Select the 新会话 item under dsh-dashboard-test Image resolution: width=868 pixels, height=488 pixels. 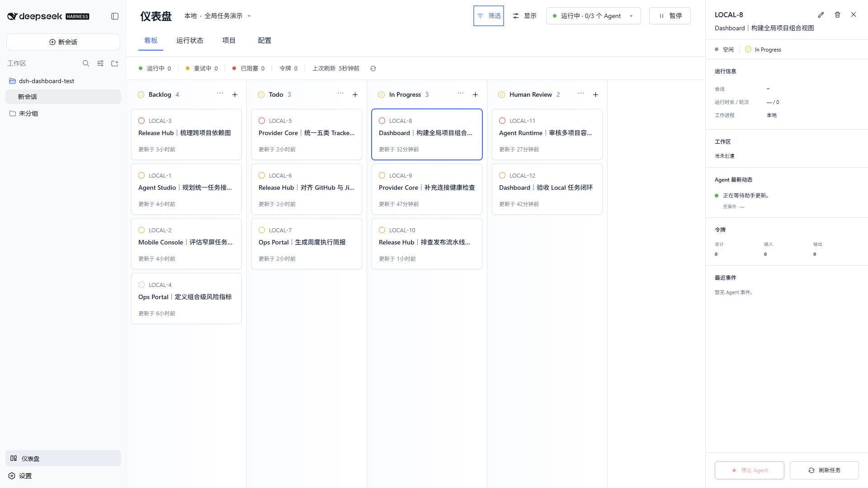(x=63, y=97)
